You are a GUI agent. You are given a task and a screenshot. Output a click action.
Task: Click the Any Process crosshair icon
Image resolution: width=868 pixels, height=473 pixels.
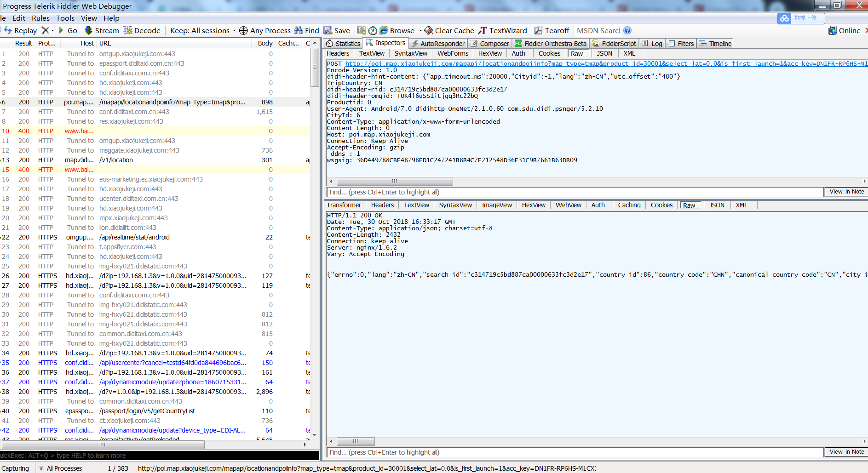(x=243, y=30)
